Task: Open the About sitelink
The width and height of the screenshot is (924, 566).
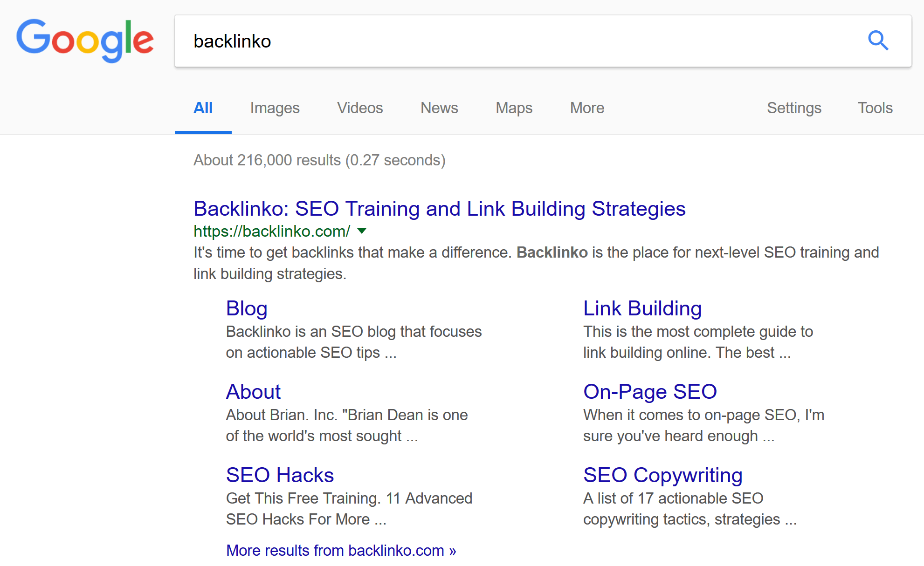Action: pos(253,392)
